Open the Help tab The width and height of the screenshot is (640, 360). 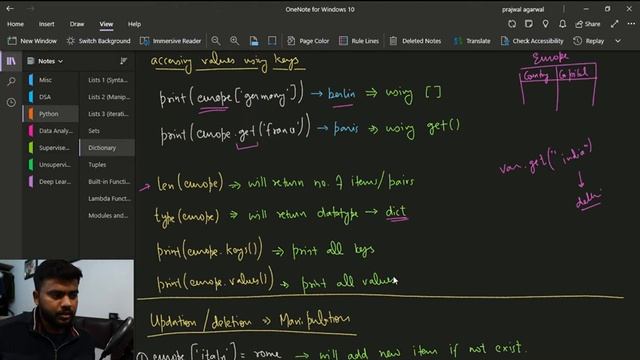pos(134,24)
